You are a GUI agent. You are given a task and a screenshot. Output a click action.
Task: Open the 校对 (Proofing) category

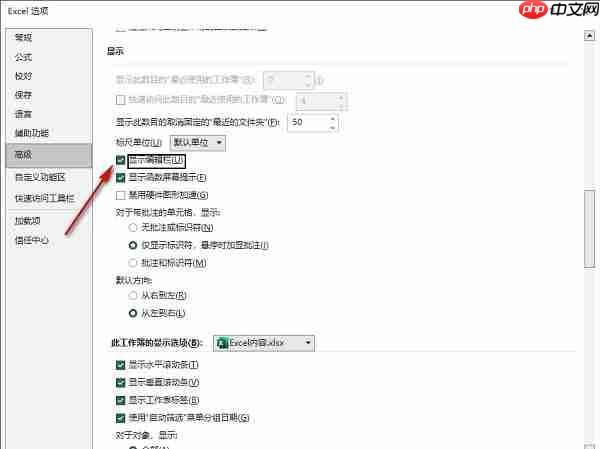23,76
